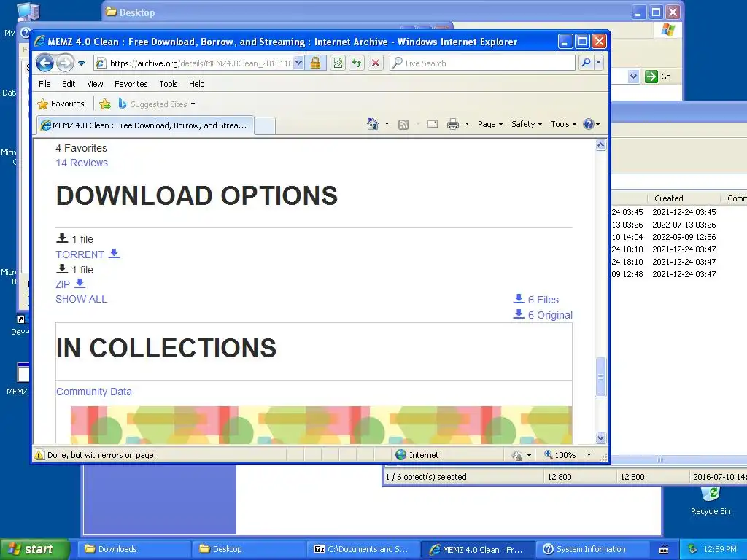Click the Windows start button
The width and height of the screenshot is (747, 560).
(34, 549)
